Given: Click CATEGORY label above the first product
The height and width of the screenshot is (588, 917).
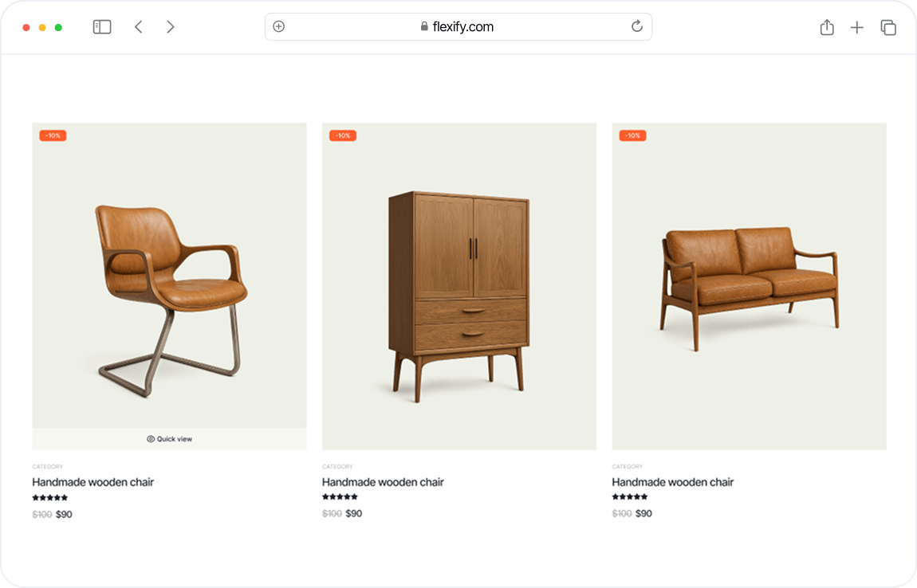Looking at the screenshot, I should coord(47,467).
